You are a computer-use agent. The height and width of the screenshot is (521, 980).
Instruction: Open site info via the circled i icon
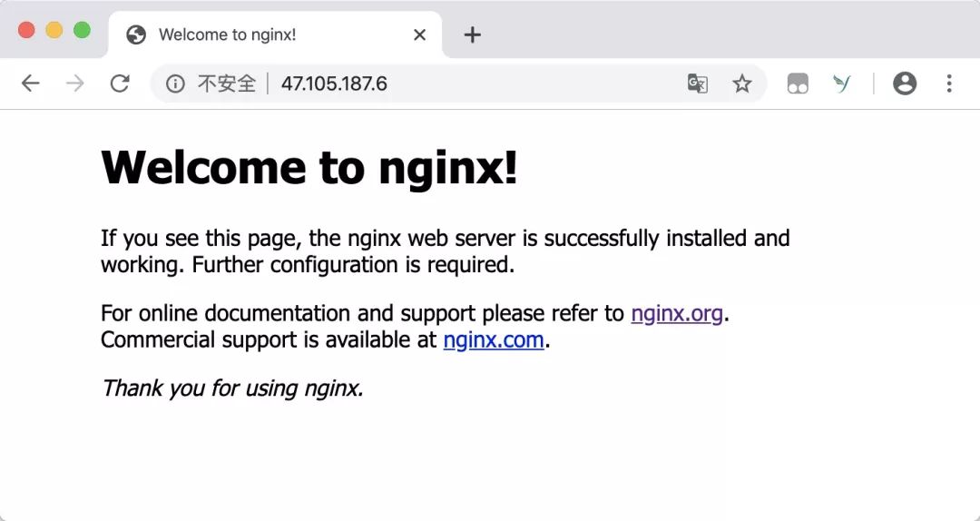(175, 84)
